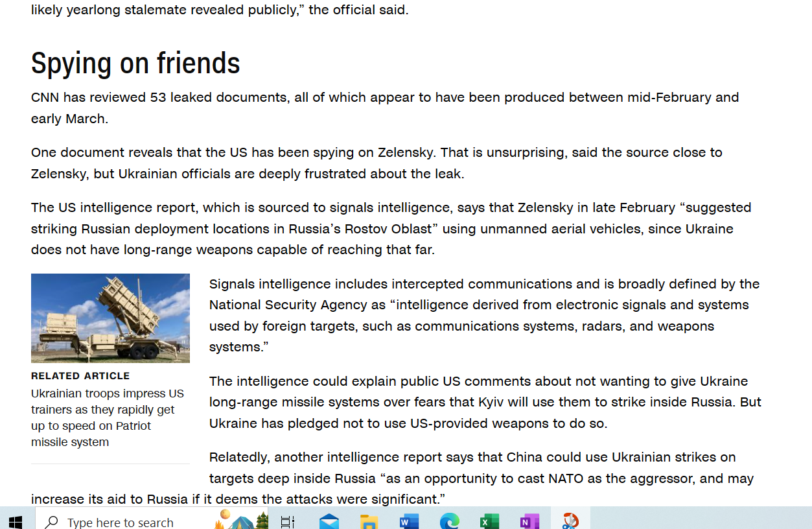Click the paragraph starting 'Signals intelligence includes'
The image size is (812, 529).
484,315
